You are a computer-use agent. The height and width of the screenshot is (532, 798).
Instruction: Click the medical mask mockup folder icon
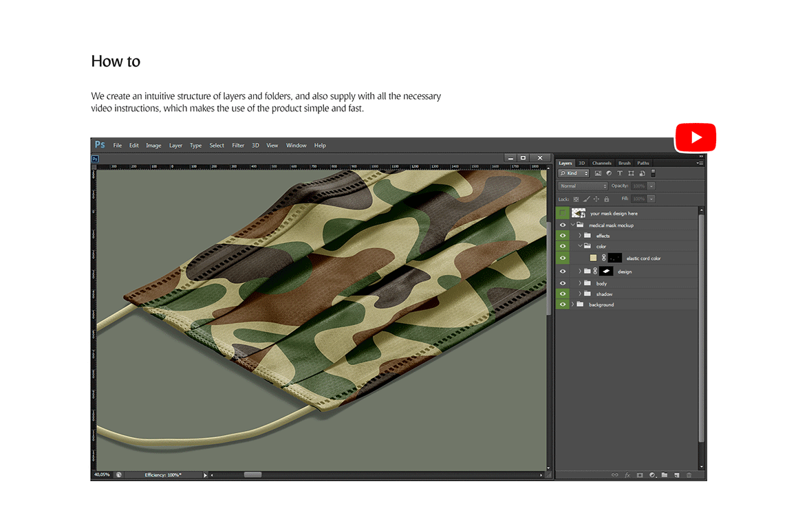580,225
